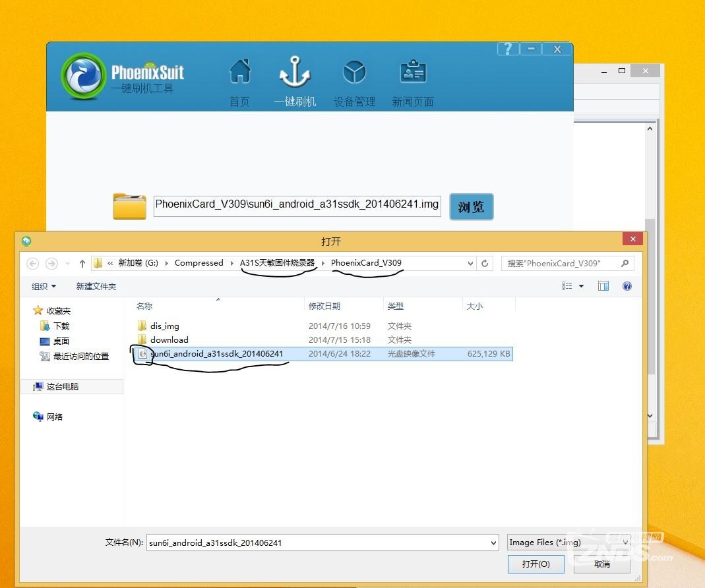Open view options dropdown arrow
Image resolution: width=705 pixels, height=588 pixels.
tap(582, 286)
